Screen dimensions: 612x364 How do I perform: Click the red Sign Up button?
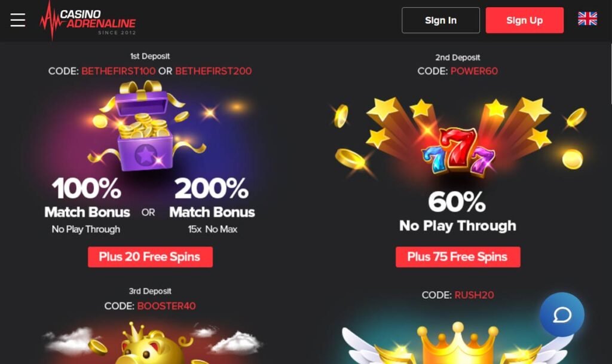pyautogui.click(x=525, y=20)
